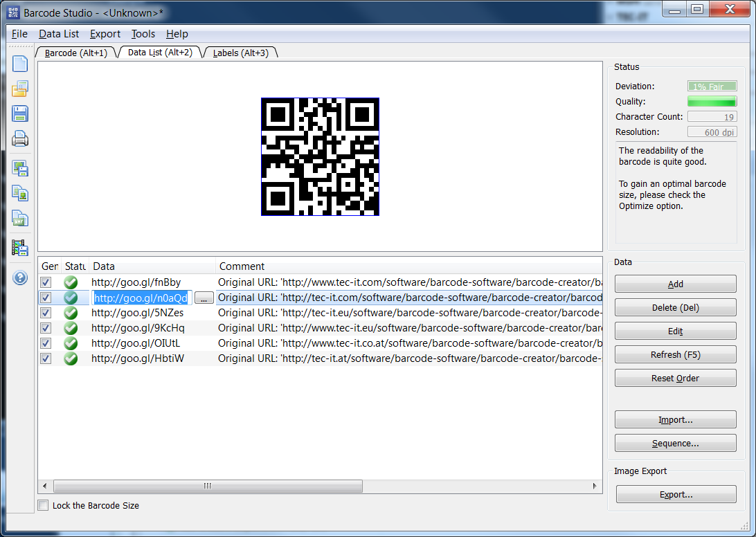Click the Data column header
The height and width of the screenshot is (537, 756).
click(x=152, y=266)
